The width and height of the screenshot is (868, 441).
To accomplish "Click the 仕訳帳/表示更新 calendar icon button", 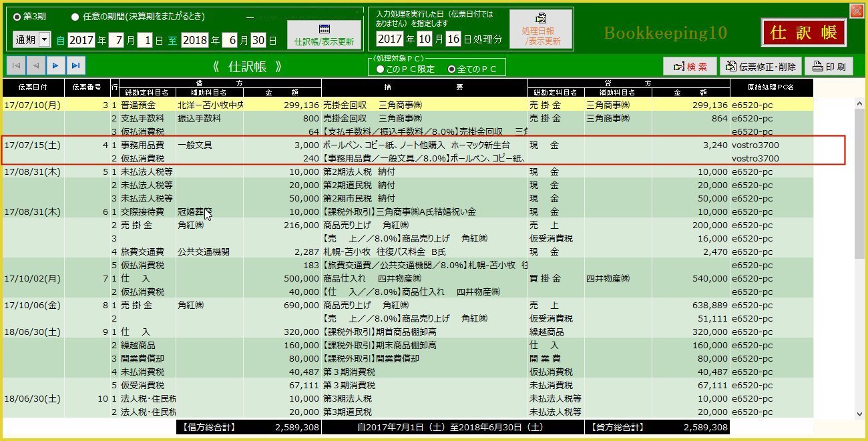I will 324,35.
